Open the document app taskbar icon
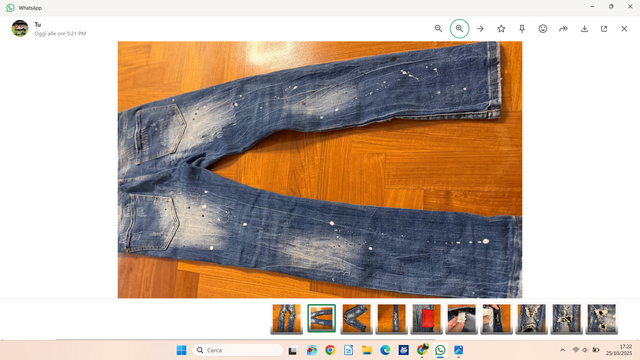 coord(348,350)
